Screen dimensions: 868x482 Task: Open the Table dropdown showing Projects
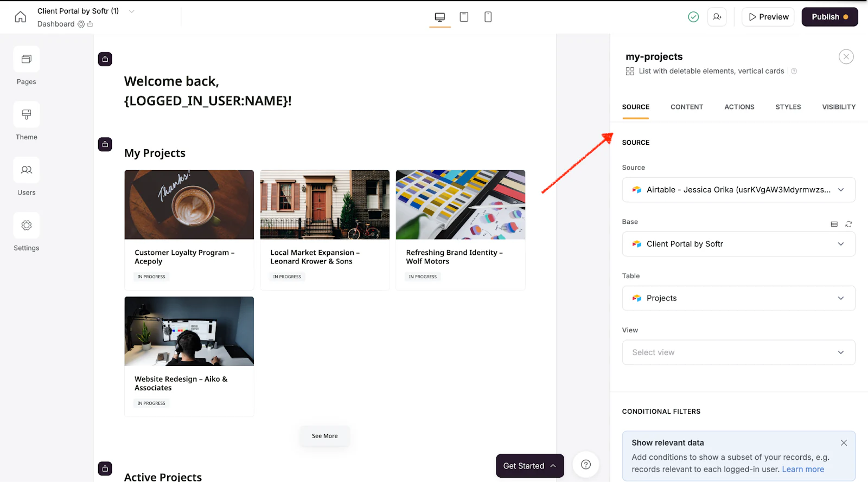pos(739,298)
